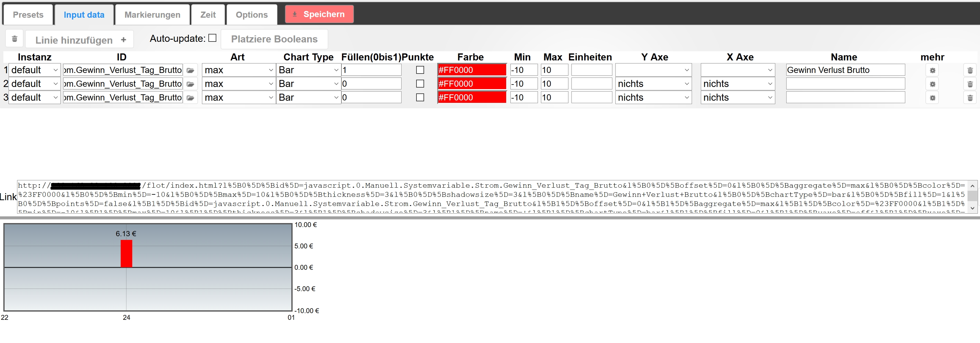Click the red Speichern button

(x=319, y=14)
